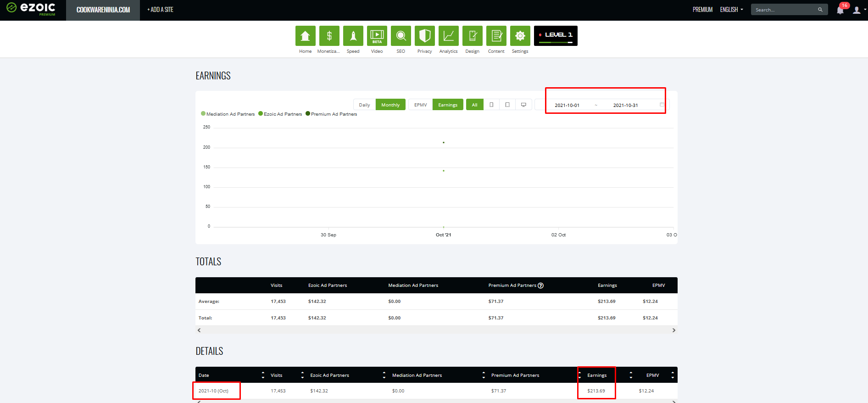Open the cookwareninja.com site tab

point(103,10)
